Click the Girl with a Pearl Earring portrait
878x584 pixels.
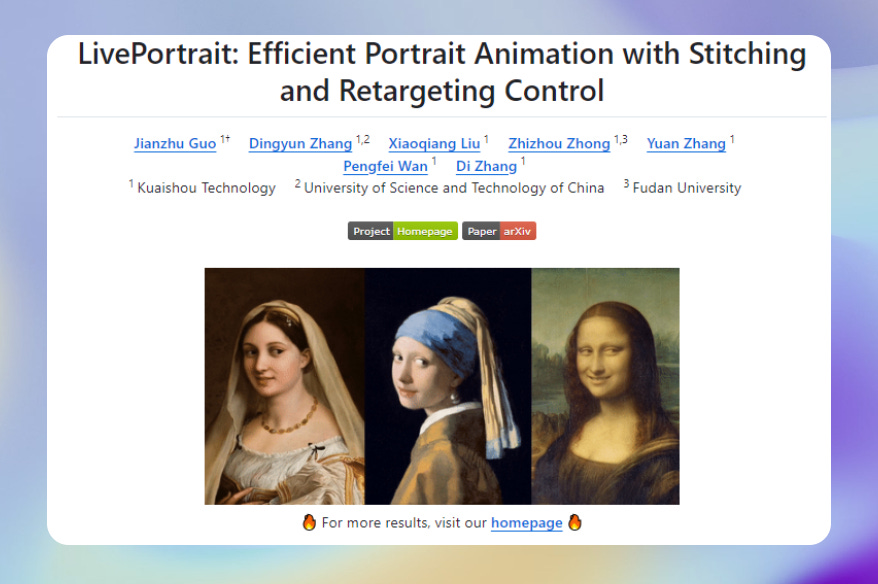(448, 386)
